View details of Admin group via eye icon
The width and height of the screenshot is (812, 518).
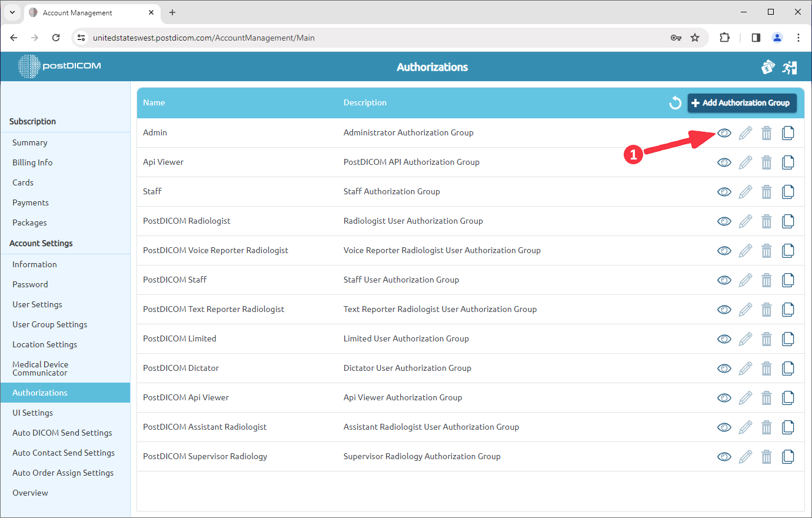pos(724,132)
